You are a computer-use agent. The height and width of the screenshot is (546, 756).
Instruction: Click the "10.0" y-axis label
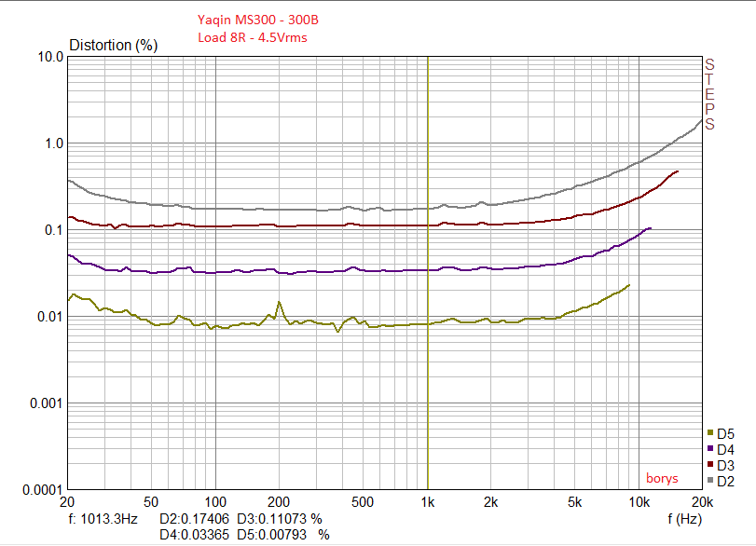point(50,57)
